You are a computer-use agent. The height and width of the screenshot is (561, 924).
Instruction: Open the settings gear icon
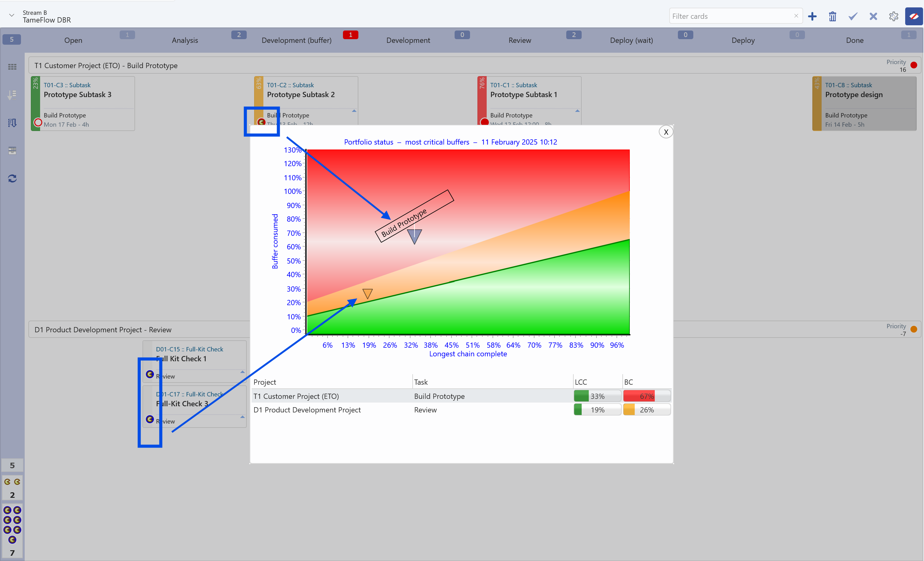tap(893, 16)
